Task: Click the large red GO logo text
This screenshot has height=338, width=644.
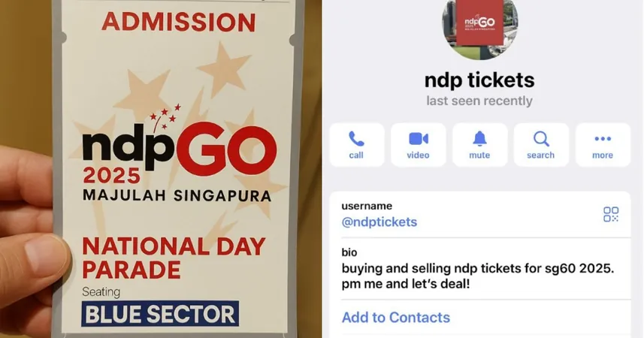Action: click(x=227, y=149)
